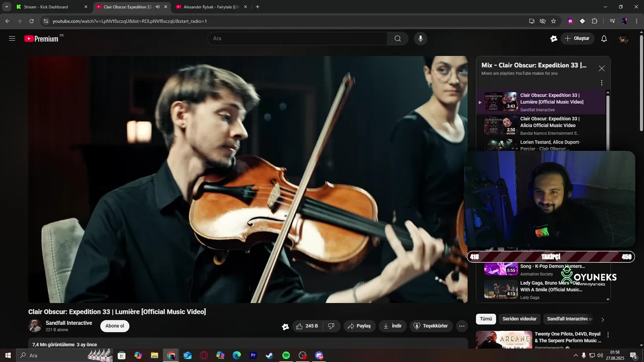Screen dimensions: 644x362
Task: View site information icon in address bar
Action: [46, 21]
